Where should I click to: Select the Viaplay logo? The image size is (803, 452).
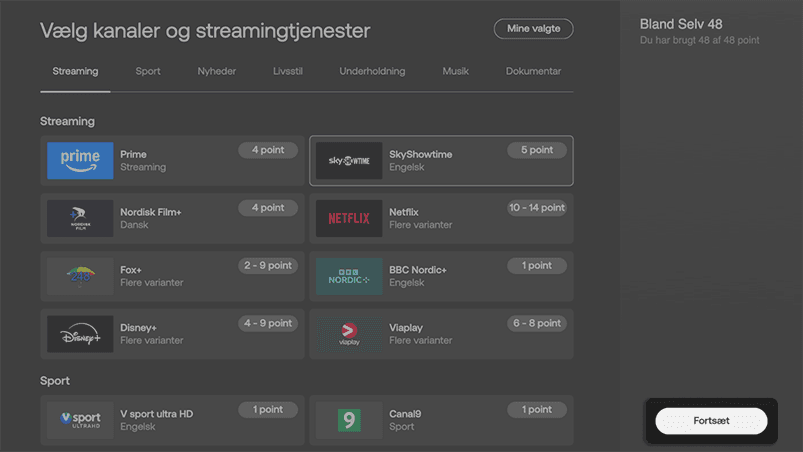349,334
